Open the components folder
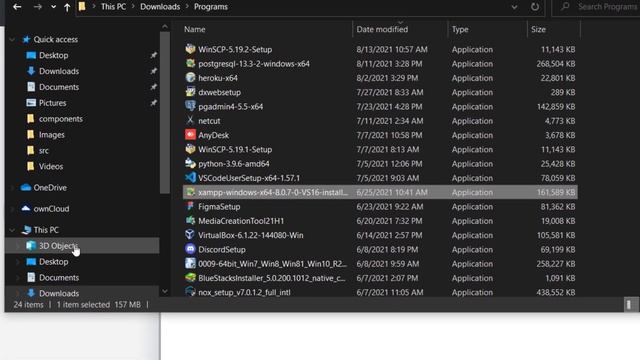This screenshot has width=640, height=360. 60,119
